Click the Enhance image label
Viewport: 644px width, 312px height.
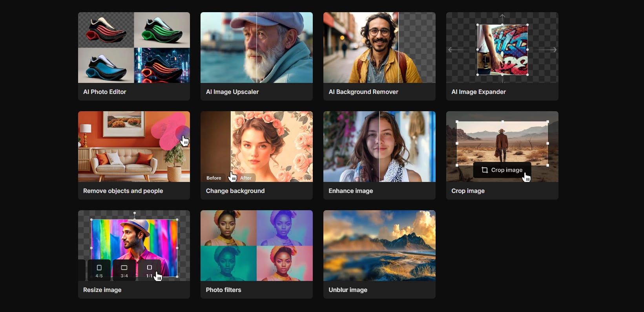pos(351,191)
